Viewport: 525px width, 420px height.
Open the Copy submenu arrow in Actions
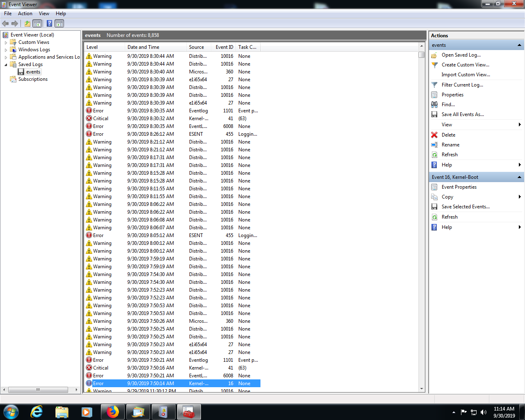click(520, 197)
